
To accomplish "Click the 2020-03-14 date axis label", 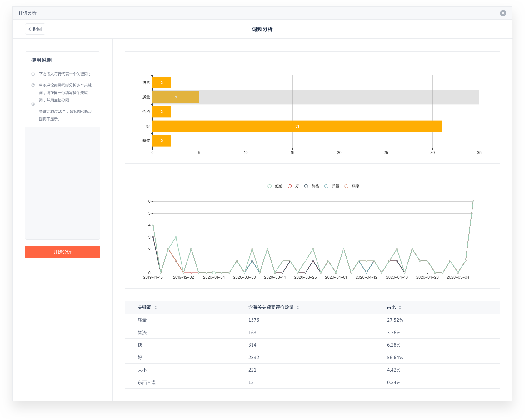I will 275,277.
